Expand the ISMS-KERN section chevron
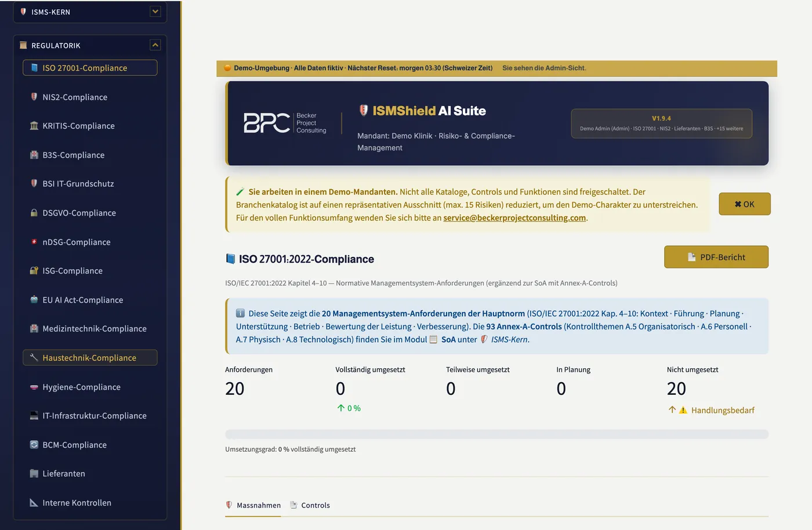 155,12
